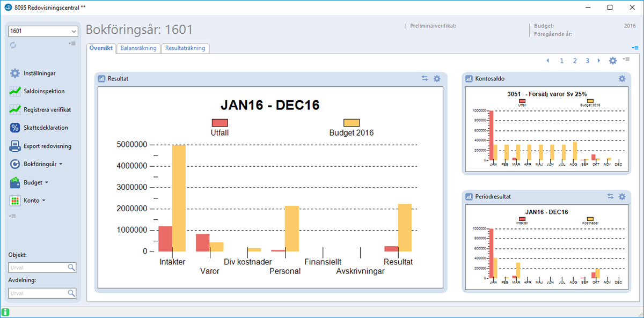The height and width of the screenshot is (318, 644).
Task: Click the 'Föregående år:' label
Action: pyautogui.click(x=553, y=34)
